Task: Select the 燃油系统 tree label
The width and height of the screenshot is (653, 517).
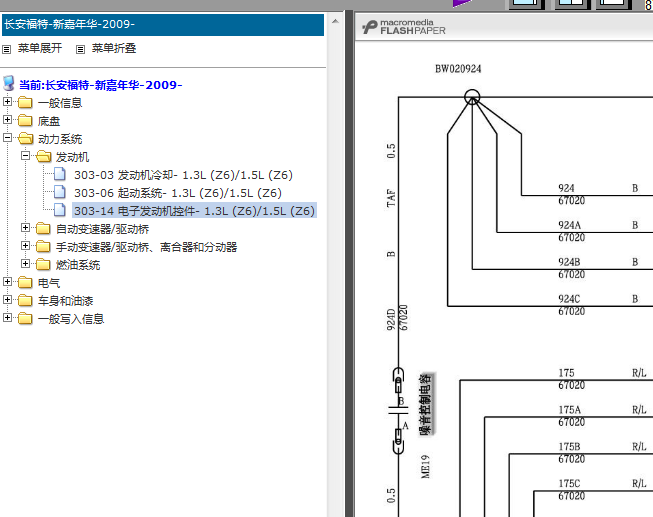Action: point(78,265)
